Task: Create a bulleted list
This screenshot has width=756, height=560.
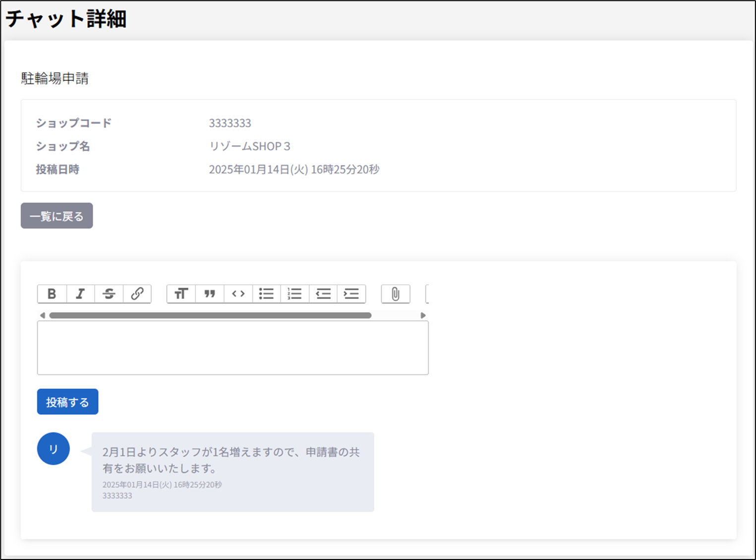Action: tap(266, 294)
